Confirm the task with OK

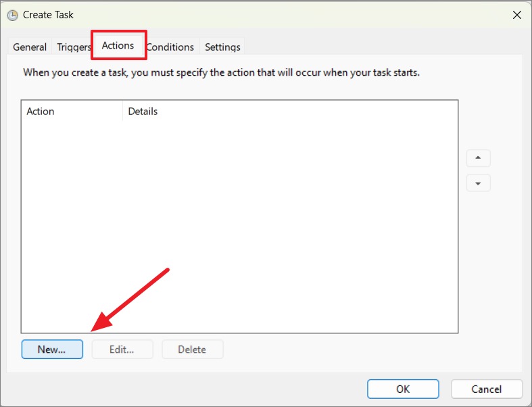[x=403, y=389]
